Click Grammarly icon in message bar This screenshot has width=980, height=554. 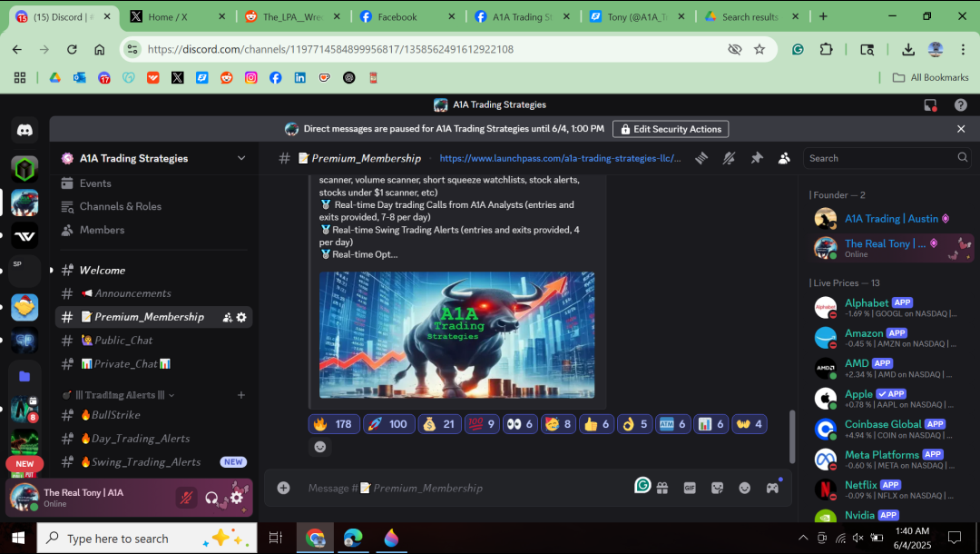[642, 485]
